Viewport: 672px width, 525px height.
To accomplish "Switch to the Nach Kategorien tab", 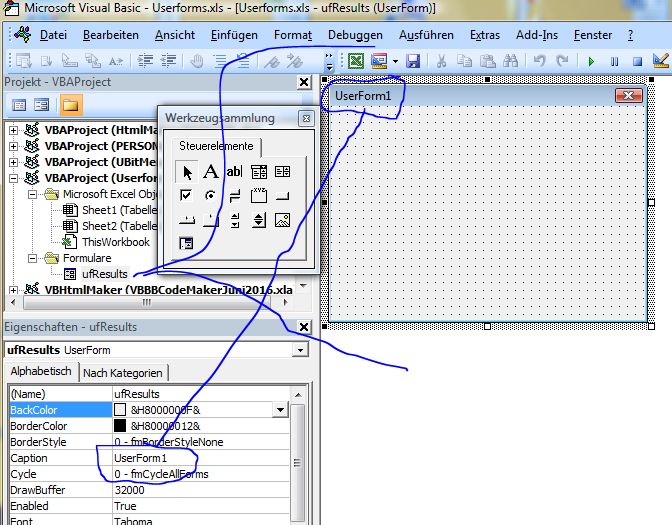I will click(x=123, y=373).
